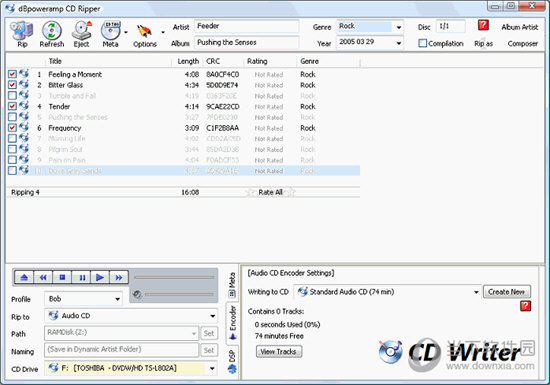Click the Create New button

pos(507,292)
